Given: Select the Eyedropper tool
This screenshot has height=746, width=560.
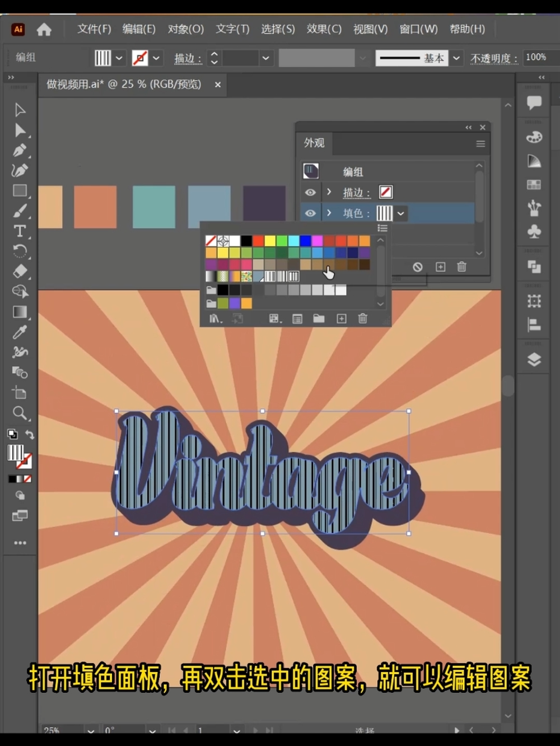Looking at the screenshot, I should click(20, 332).
